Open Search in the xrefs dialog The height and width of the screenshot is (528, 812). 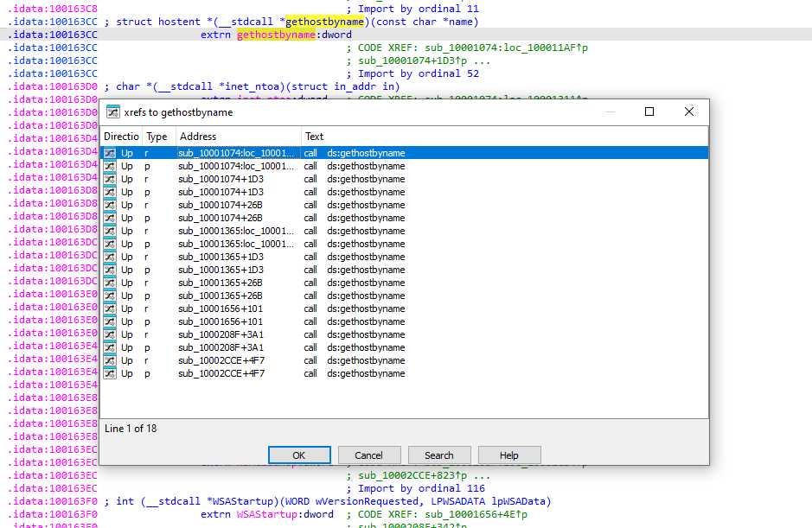[439, 455]
